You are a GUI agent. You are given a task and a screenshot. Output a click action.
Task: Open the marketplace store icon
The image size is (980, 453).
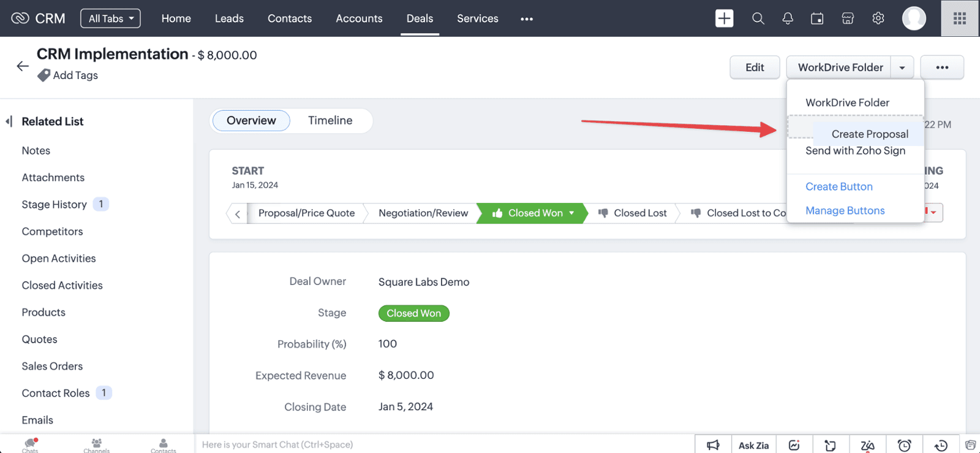pos(848,18)
